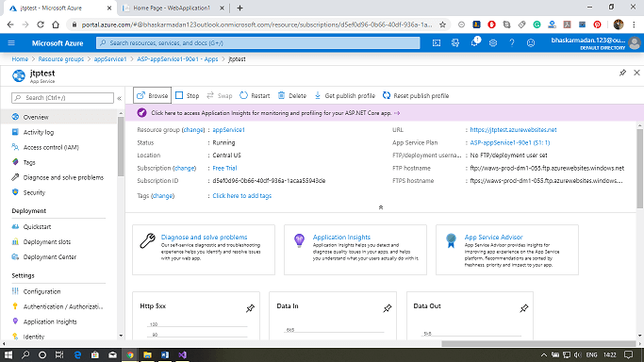This screenshot has width=644, height=362.
Task: Open the feedback smiley icon
Action: pyautogui.click(x=531, y=42)
